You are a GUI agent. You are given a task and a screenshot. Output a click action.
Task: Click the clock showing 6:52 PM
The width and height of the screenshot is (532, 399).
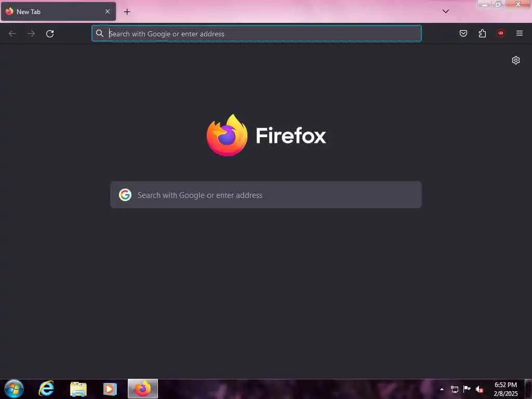point(506,389)
